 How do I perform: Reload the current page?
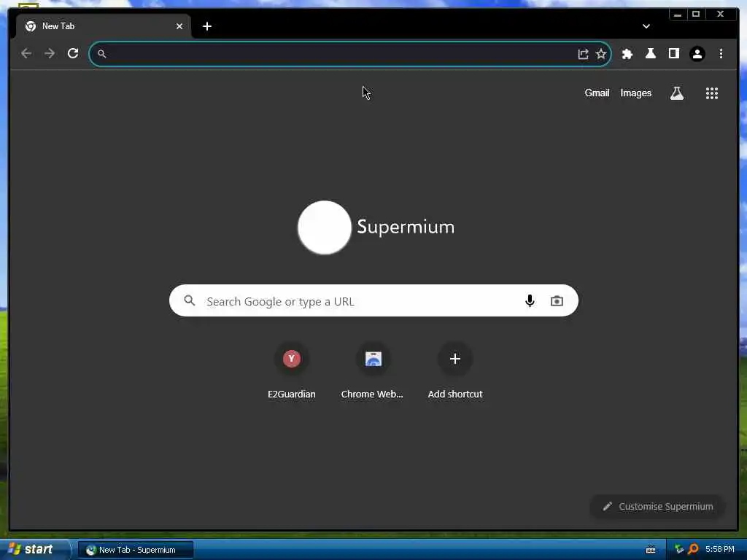pos(73,53)
